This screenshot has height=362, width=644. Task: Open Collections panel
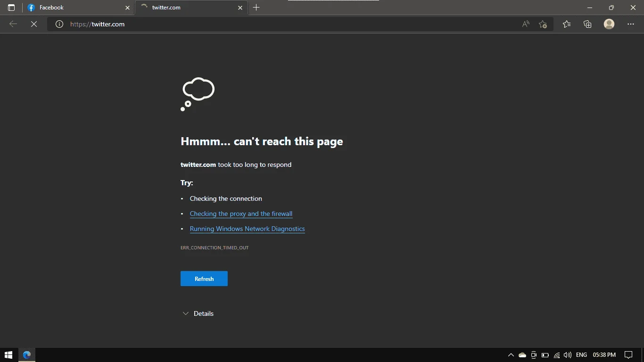[587, 24]
